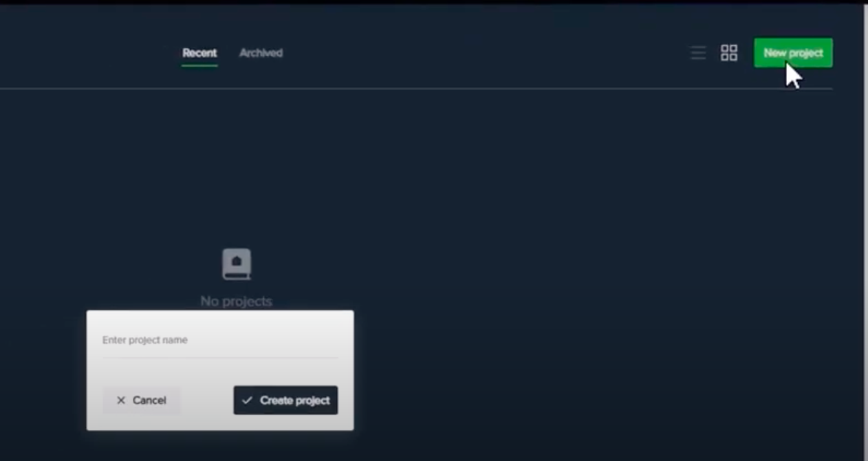Cancel the new project dialog

click(141, 400)
